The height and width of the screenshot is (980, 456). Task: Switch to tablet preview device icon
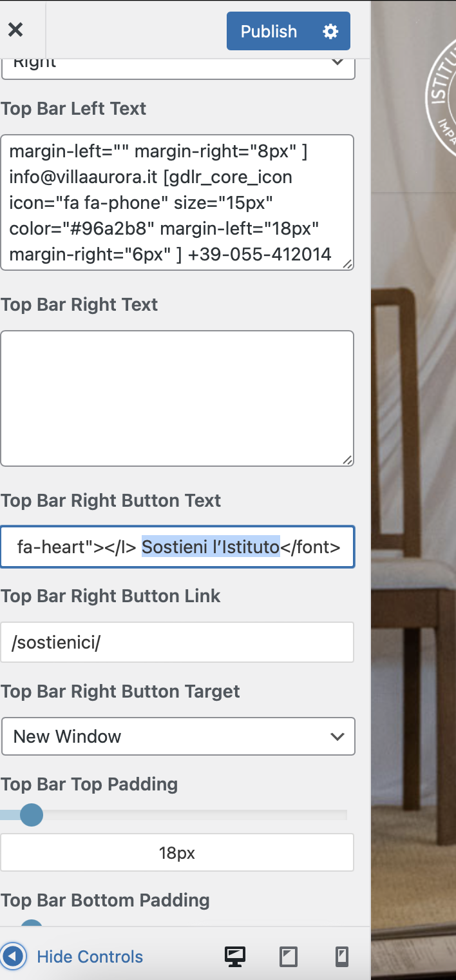(x=289, y=957)
